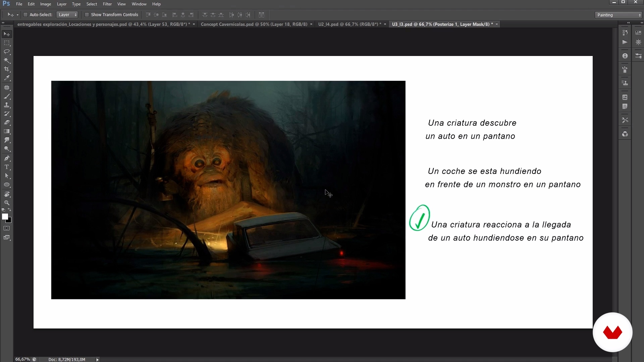Click the foreground color swatch
The height and width of the screenshot is (362, 644).
pos(5,217)
